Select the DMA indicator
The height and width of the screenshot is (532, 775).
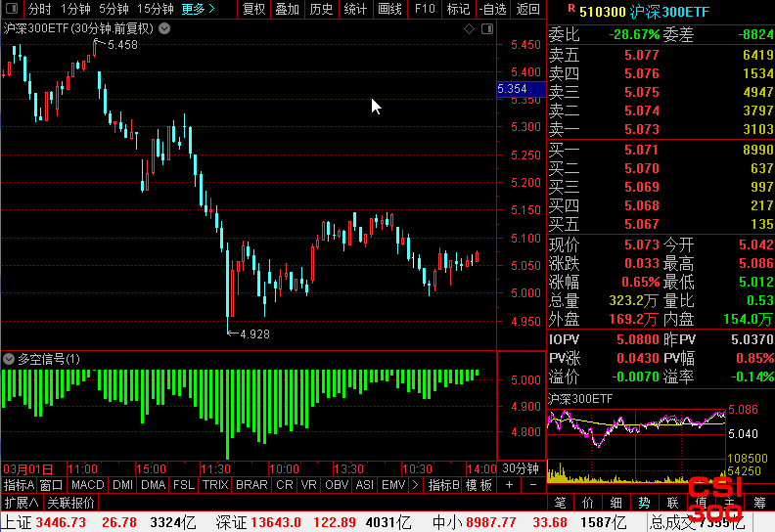coord(154,485)
